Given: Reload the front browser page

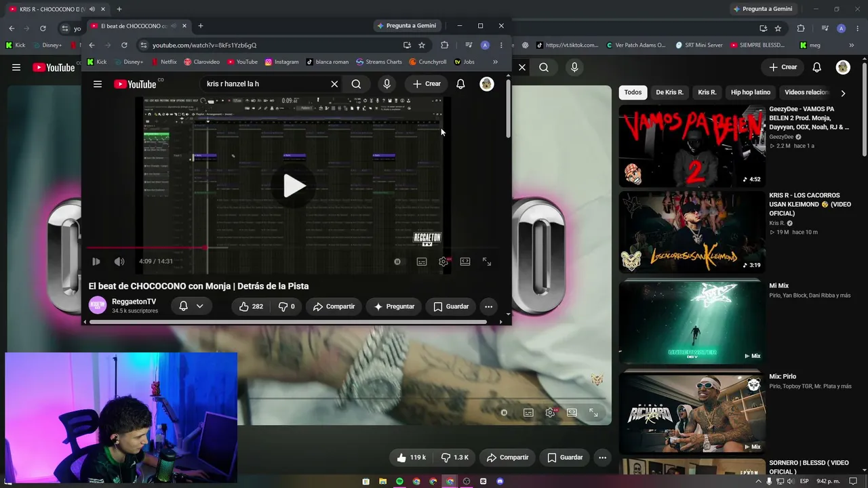Looking at the screenshot, I should tap(124, 45).
